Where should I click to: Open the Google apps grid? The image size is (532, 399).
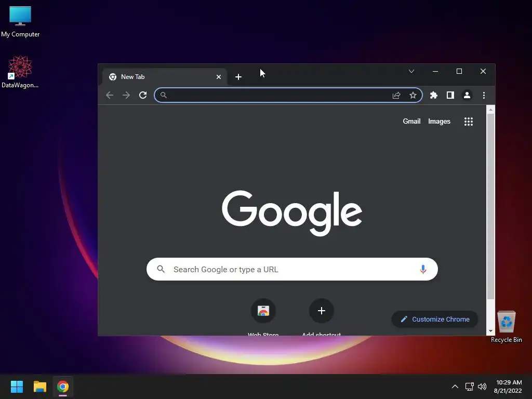(469, 122)
